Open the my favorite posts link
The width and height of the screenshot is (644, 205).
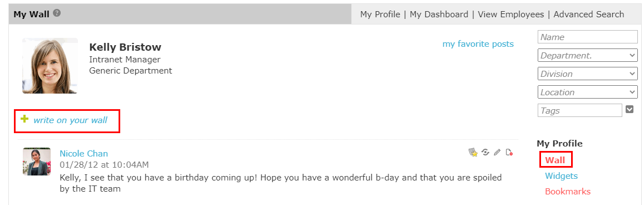[x=478, y=43]
